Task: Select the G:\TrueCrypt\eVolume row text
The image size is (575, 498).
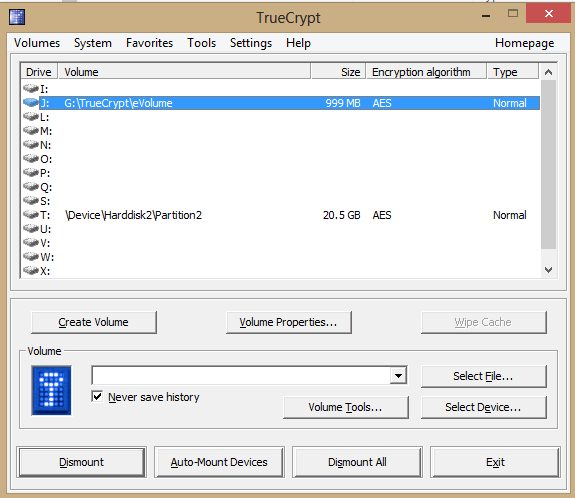Action: point(118,103)
